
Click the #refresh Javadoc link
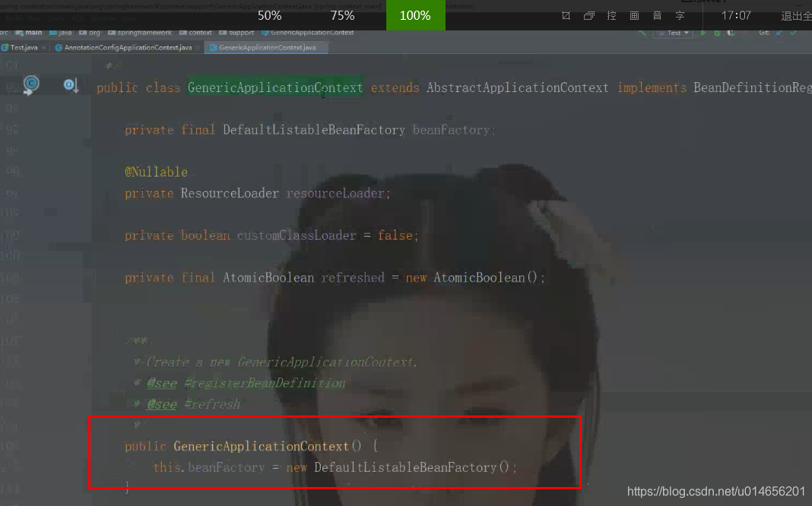tap(212, 404)
